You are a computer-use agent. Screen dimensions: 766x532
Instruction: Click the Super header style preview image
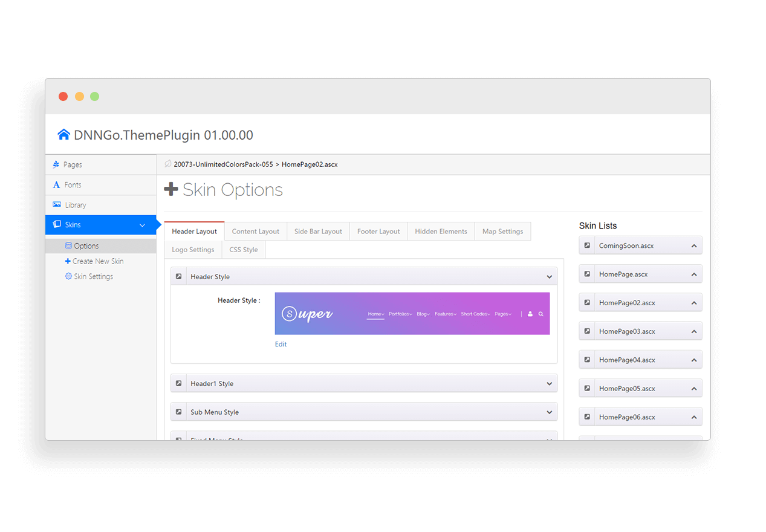412,313
